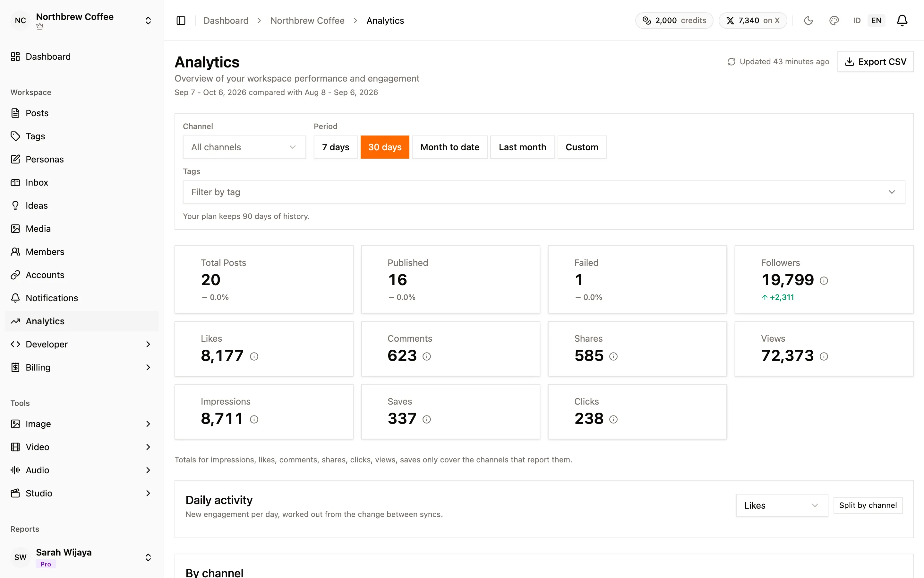This screenshot has width=924, height=578.
Task: Click the Dashboard breadcrumb link
Action: [226, 21]
